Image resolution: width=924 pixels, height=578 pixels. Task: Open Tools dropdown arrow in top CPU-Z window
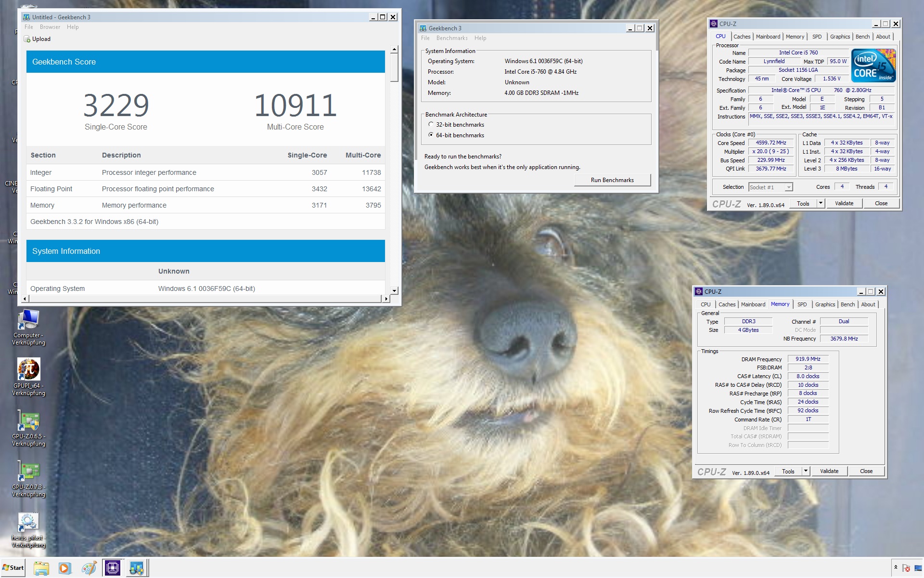point(821,203)
